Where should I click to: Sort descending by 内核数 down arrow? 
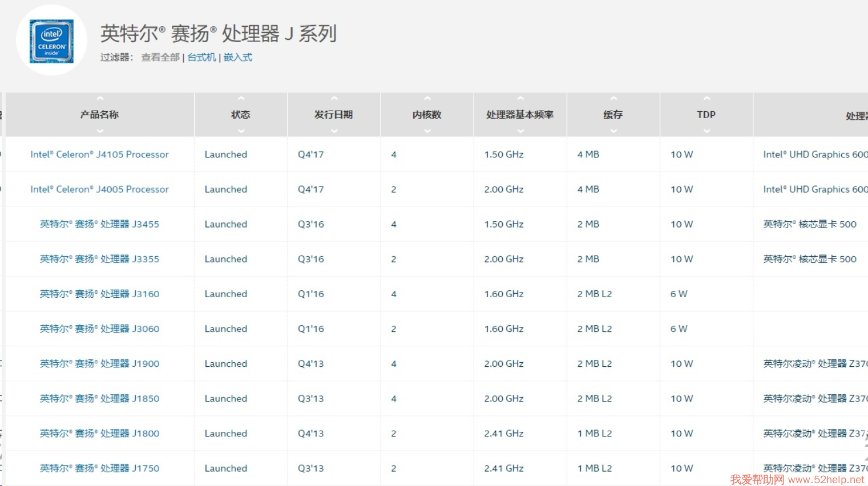point(427,131)
